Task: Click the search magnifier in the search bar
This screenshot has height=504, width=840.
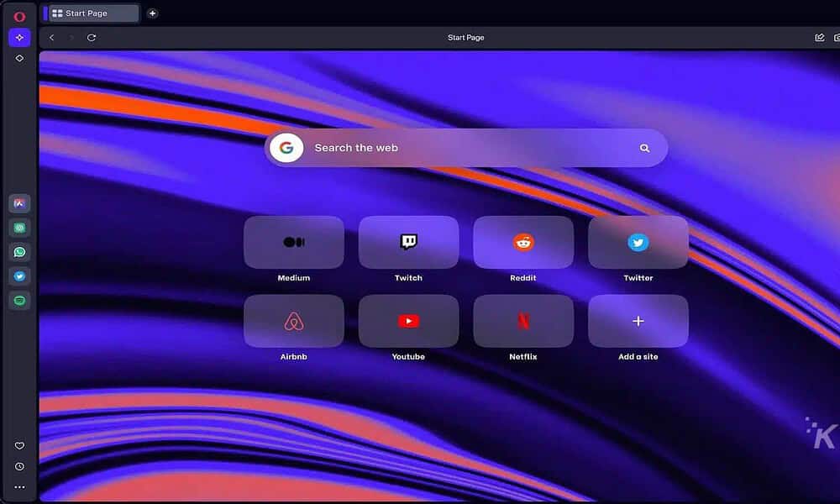Action: (x=644, y=148)
